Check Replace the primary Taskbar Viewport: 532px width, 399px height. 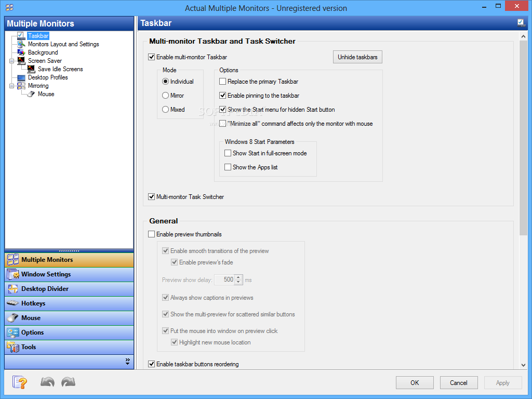point(222,82)
